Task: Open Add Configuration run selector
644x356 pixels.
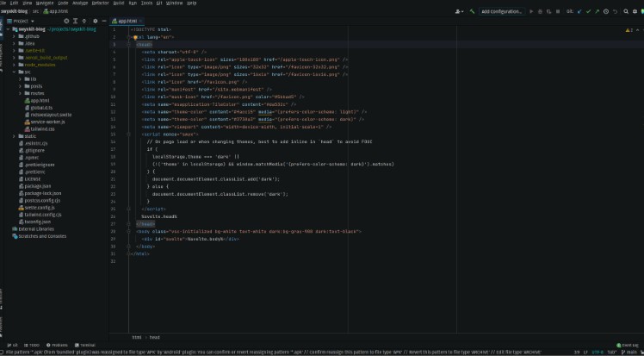Action: (x=502, y=11)
